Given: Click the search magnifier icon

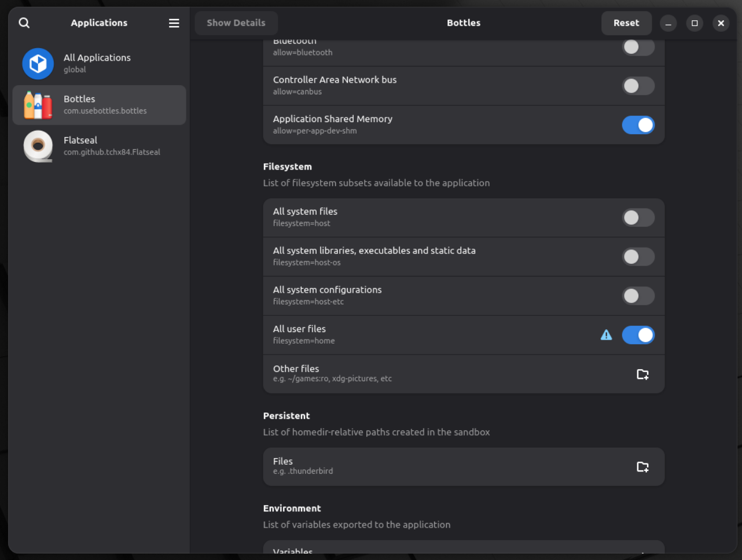Looking at the screenshot, I should point(24,23).
